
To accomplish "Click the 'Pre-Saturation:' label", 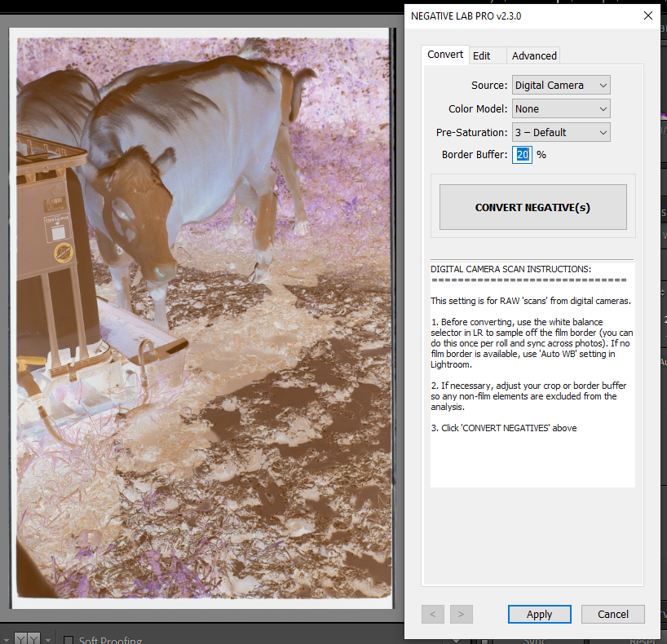I will pyautogui.click(x=472, y=132).
